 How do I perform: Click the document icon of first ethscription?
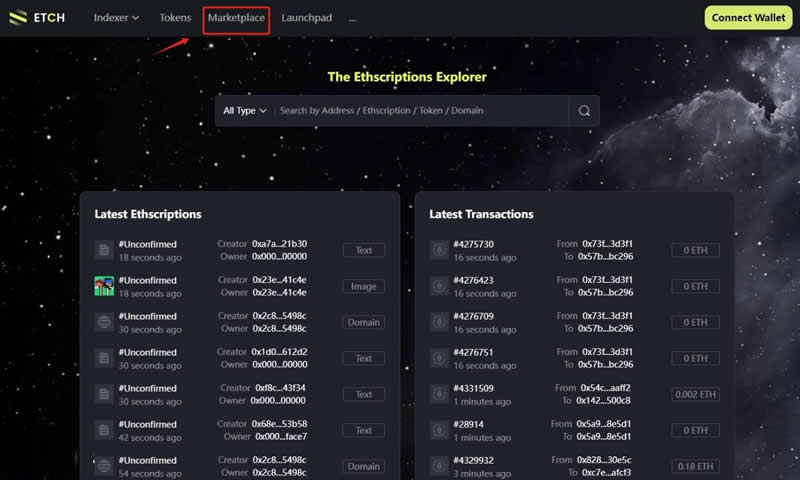[x=104, y=250]
